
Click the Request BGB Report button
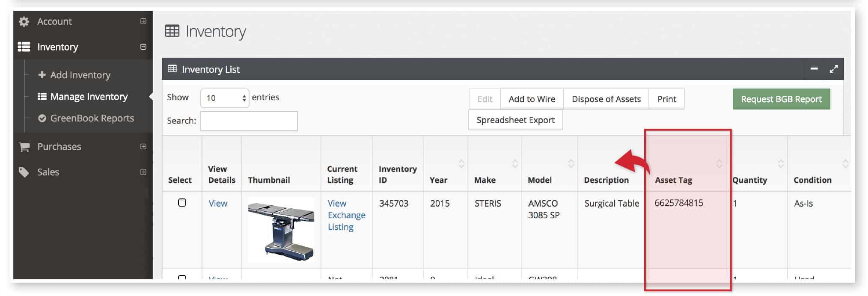pos(781,99)
